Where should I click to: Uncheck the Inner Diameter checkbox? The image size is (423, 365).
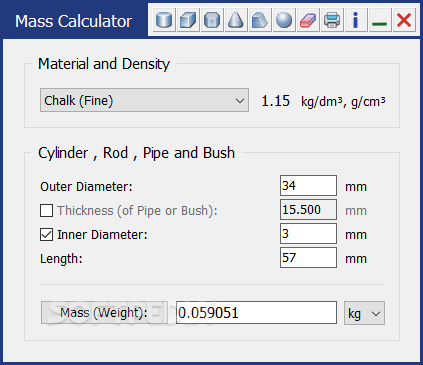click(46, 235)
